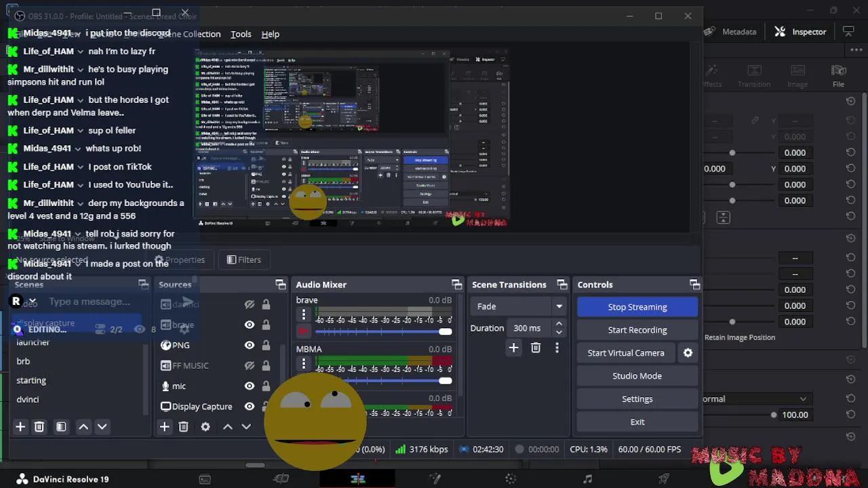This screenshot has height=488, width=868.
Task: Stop Streaming in OBS Controls
Action: coord(637,307)
